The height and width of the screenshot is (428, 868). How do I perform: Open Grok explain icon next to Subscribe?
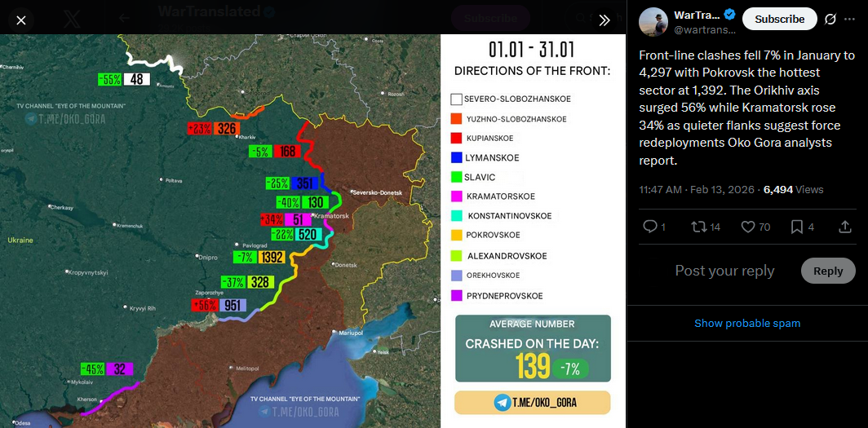coord(830,19)
